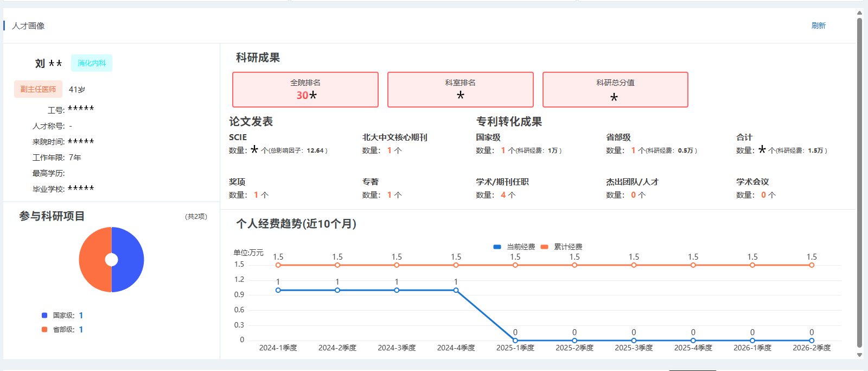Click the 消化内科 department tag
Screen dimensions: 868x371
pyautogui.click(x=92, y=63)
